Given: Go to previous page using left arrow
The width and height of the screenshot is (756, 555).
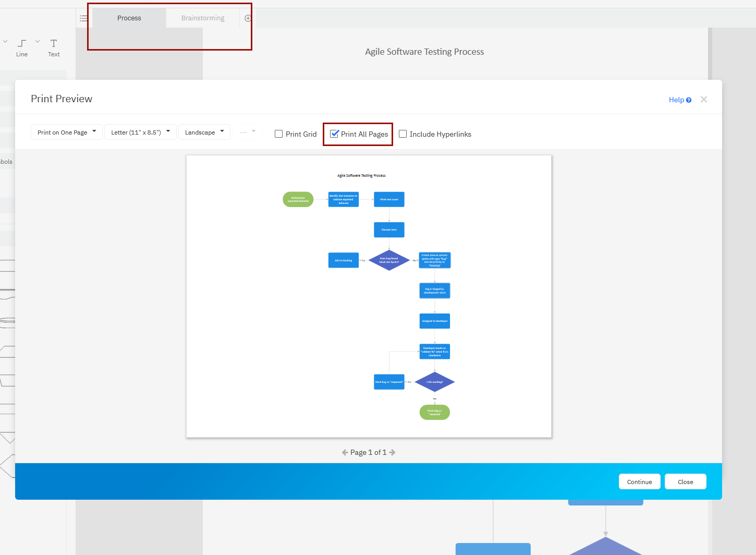Looking at the screenshot, I should pos(345,452).
